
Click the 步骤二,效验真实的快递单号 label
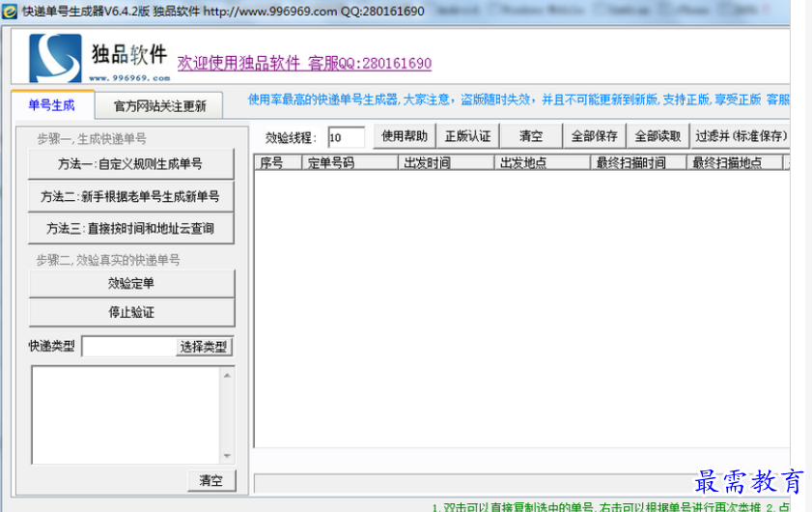coord(108,260)
